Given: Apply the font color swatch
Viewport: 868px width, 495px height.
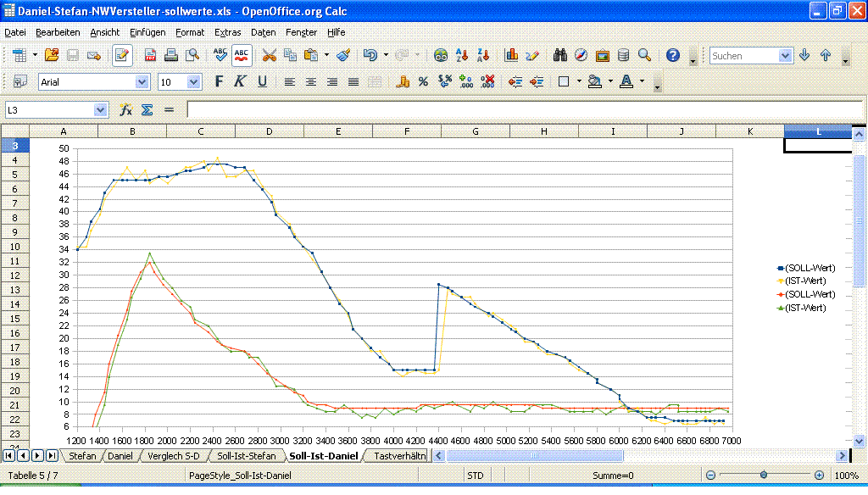Looking at the screenshot, I should pos(626,82).
